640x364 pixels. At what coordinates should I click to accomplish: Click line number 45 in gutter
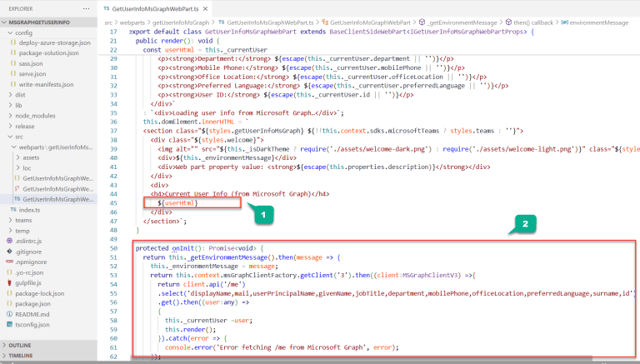113,203
